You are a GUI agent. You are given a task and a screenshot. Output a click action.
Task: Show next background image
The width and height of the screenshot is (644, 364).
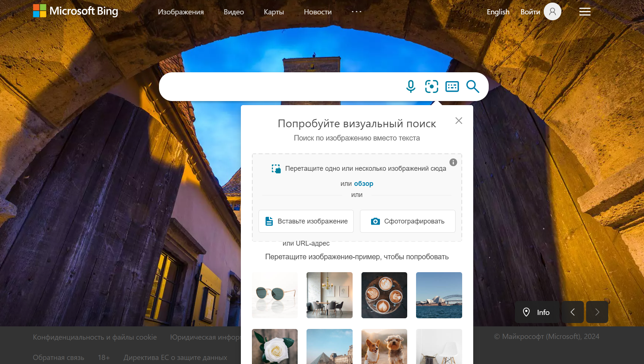597,312
